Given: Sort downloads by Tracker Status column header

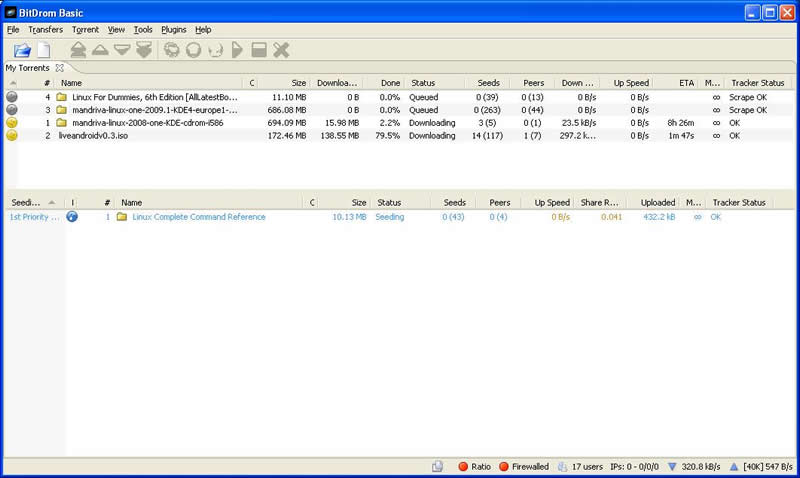Looking at the screenshot, I should (758, 83).
